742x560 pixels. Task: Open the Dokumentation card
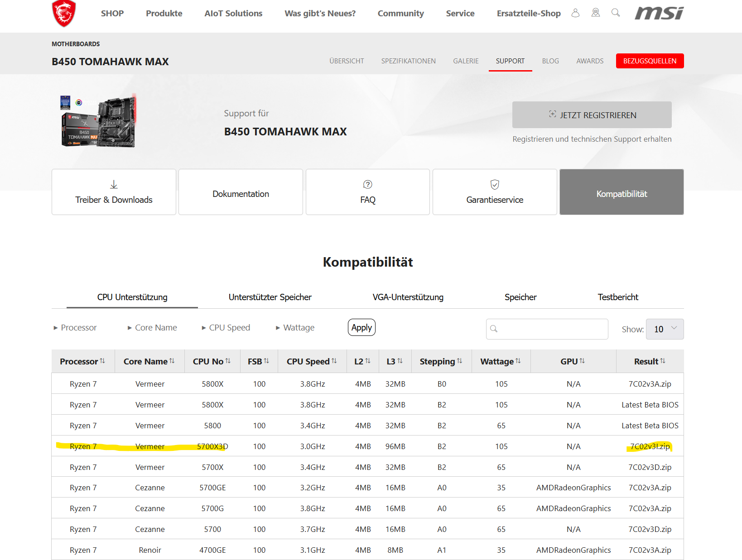(241, 192)
